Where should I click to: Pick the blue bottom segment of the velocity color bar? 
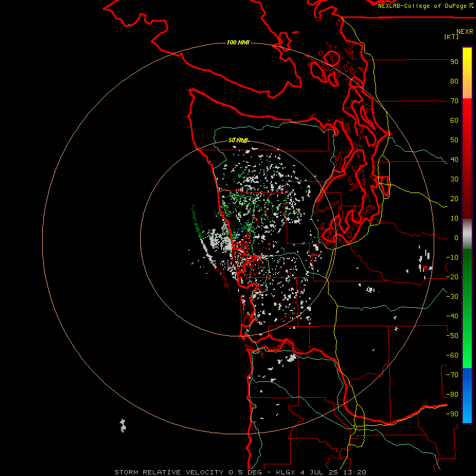467,395
